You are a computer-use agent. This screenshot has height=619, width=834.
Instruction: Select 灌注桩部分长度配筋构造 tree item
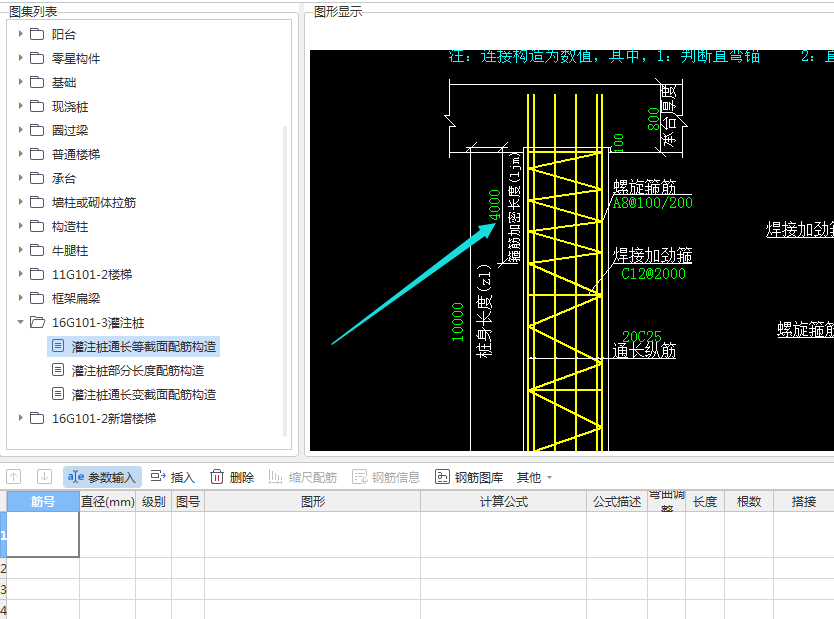[138, 371]
